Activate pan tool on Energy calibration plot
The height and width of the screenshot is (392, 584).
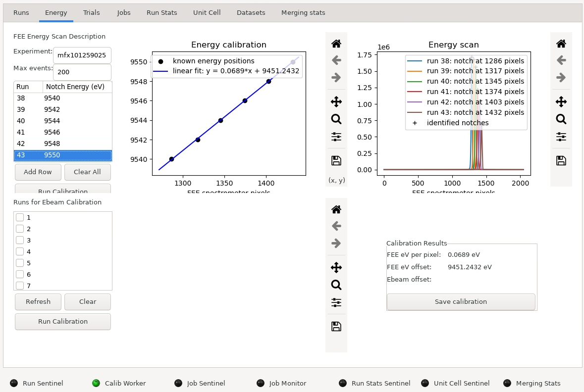click(x=336, y=101)
